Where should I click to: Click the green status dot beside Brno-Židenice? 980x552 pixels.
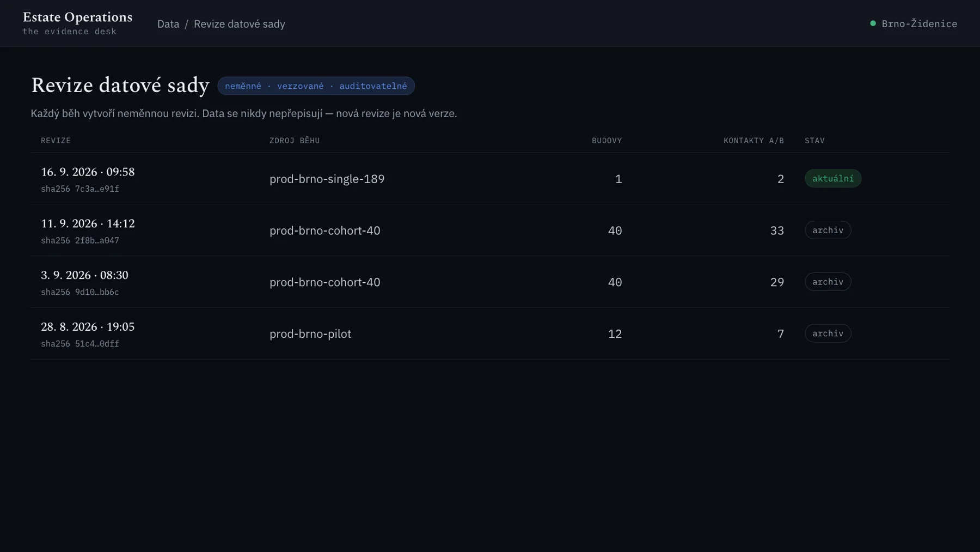[873, 23]
